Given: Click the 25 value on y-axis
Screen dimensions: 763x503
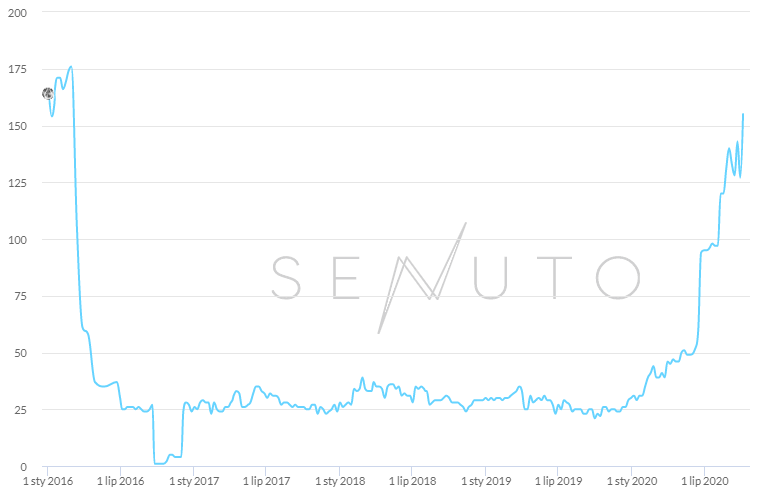Looking at the screenshot, I should click(20, 410).
